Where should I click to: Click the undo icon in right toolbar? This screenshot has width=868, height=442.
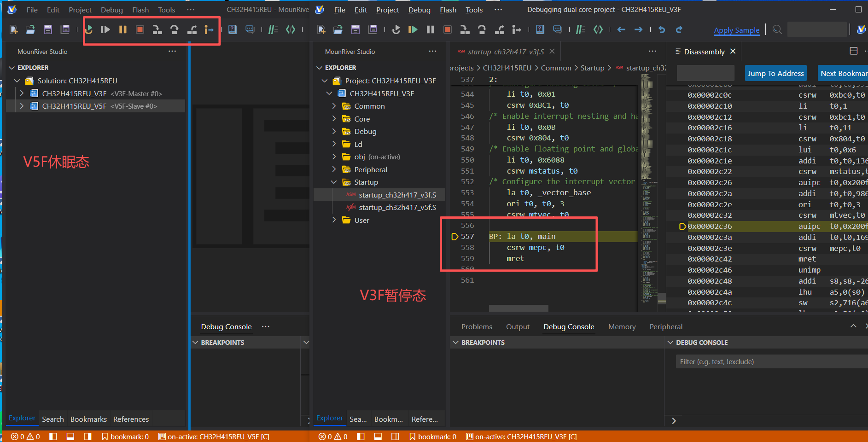[662, 29]
